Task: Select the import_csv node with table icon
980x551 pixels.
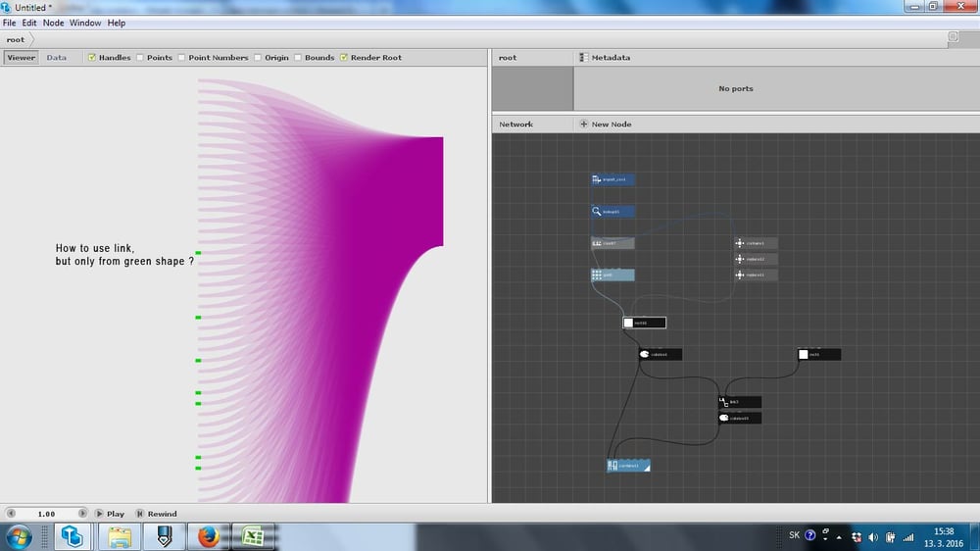Action: pos(612,179)
